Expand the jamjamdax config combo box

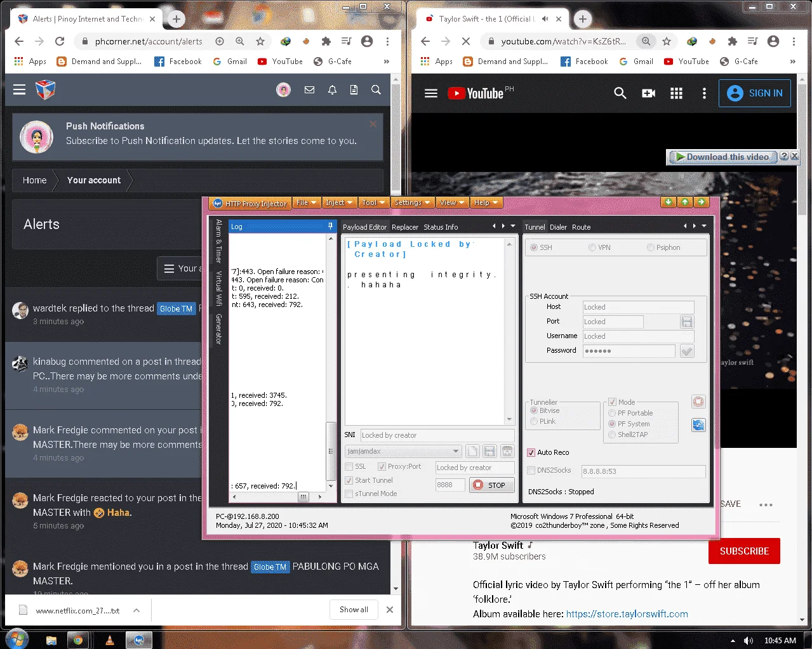pyautogui.click(x=456, y=451)
